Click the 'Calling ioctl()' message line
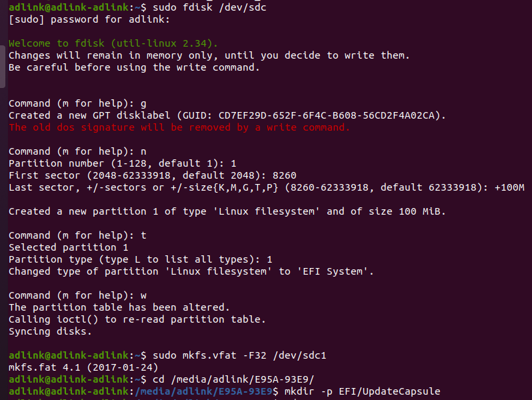 click(137, 319)
